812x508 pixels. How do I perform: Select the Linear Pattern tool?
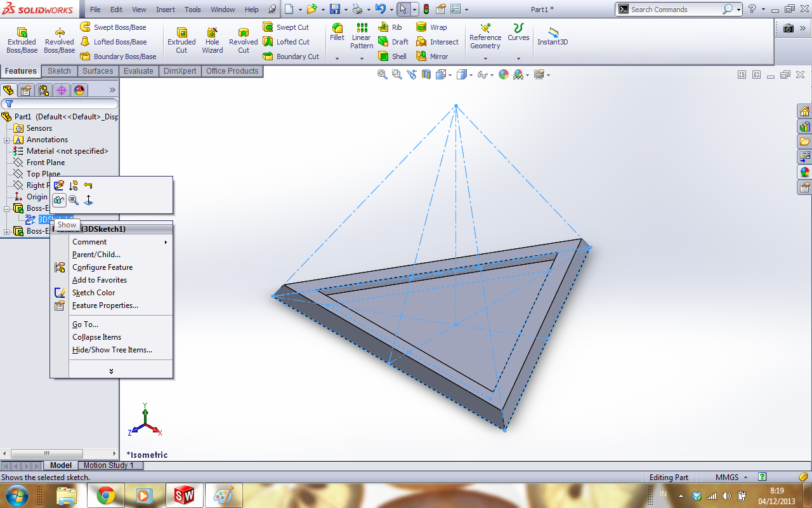click(362, 36)
